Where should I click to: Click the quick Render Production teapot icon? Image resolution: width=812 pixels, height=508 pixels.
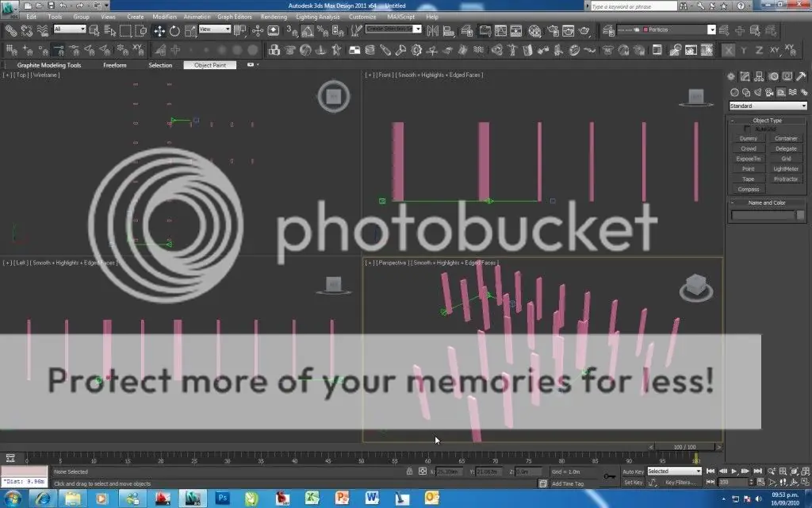(584, 31)
